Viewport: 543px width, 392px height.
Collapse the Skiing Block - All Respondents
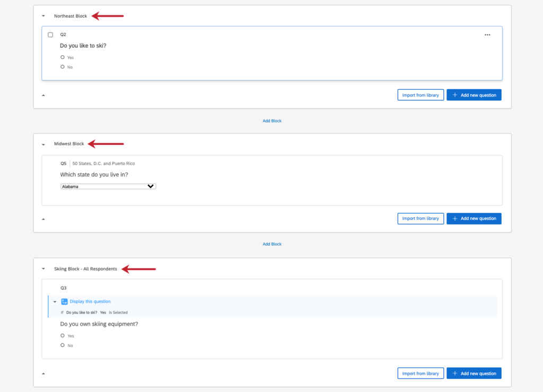[x=43, y=269]
